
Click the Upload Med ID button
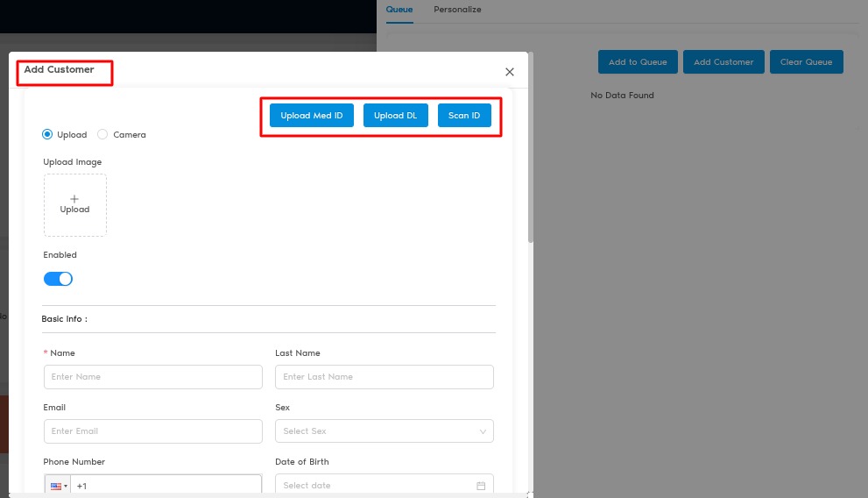(312, 116)
